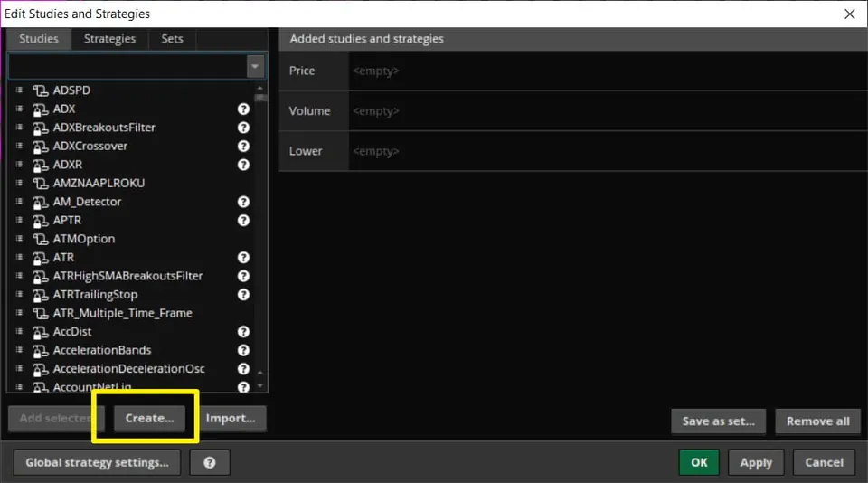
Task: Click the study search input field
Action: (x=127, y=66)
